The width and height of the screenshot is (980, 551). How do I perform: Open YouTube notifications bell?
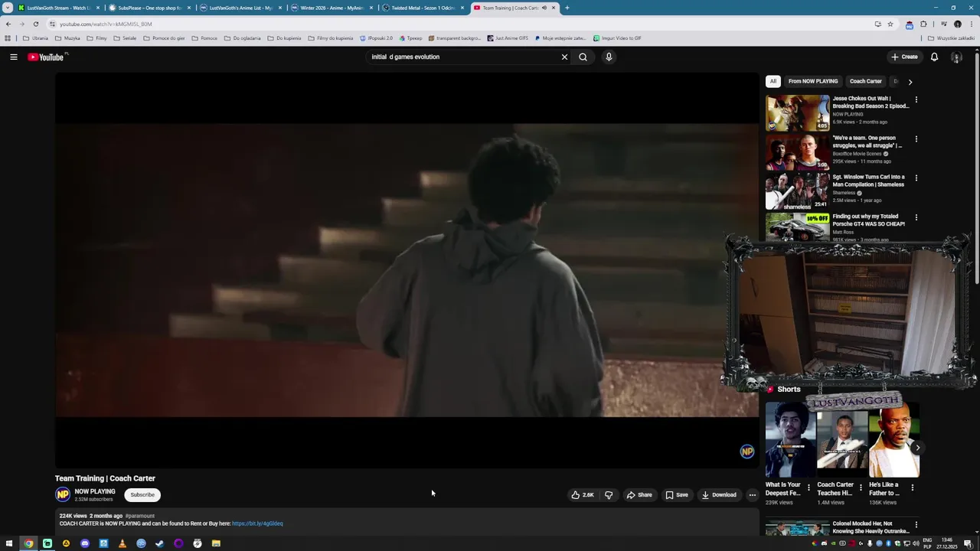click(x=934, y=57)
